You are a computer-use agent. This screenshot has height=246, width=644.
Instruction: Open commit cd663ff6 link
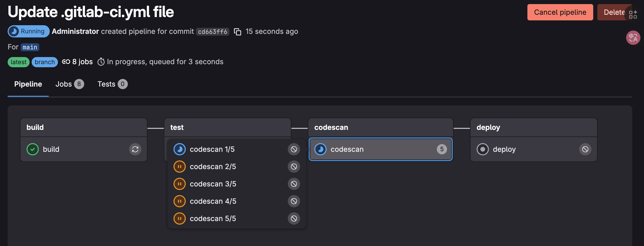pyautogui.click(x=213, y=32)
